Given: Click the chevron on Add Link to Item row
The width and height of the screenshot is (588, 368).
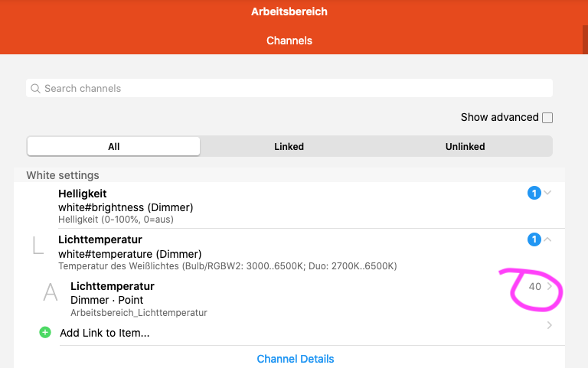Looking at the screenshot, I should coord(549,326).
